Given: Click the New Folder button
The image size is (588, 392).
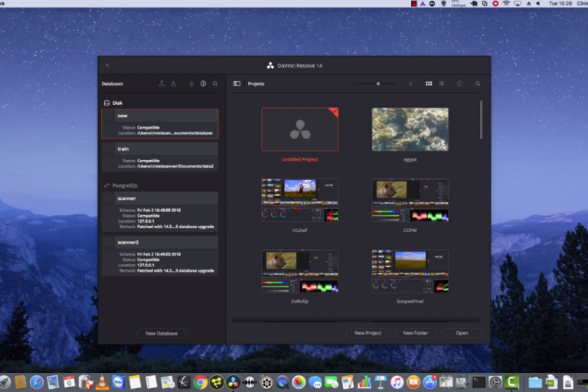Looking at the screenshot, I should tap(415, 333).
